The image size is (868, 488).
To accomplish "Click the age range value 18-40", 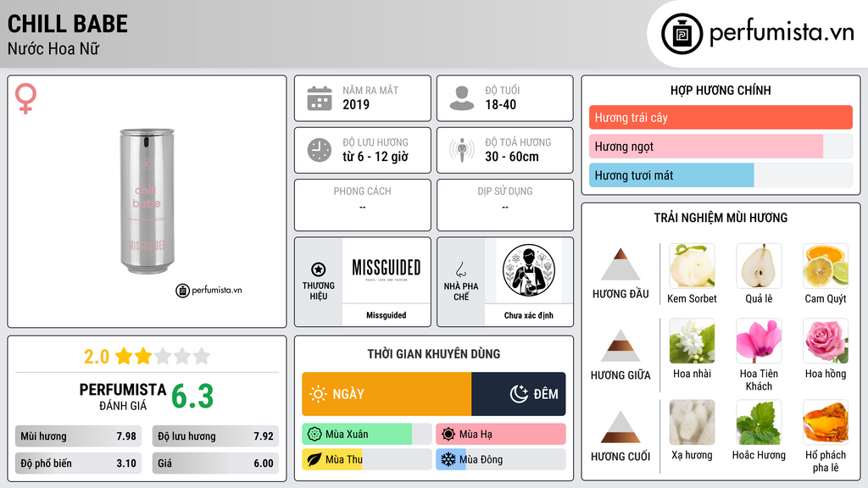I will [500, 104].
